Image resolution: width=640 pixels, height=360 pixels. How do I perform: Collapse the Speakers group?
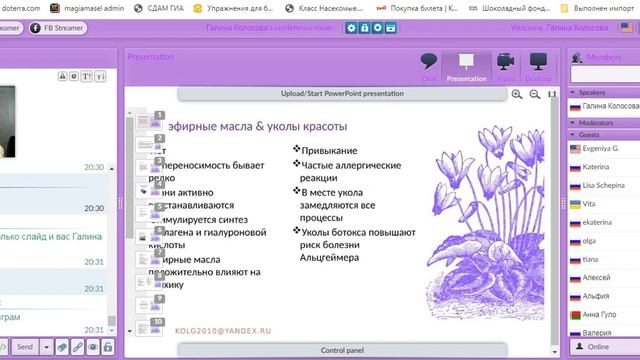[572, 92]
